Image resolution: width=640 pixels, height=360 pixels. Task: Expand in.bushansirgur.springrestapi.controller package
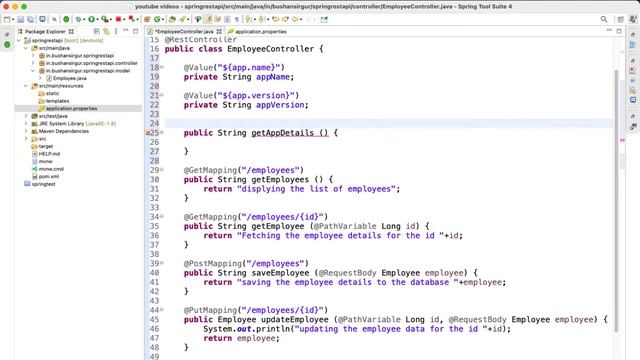coord(33,63)
